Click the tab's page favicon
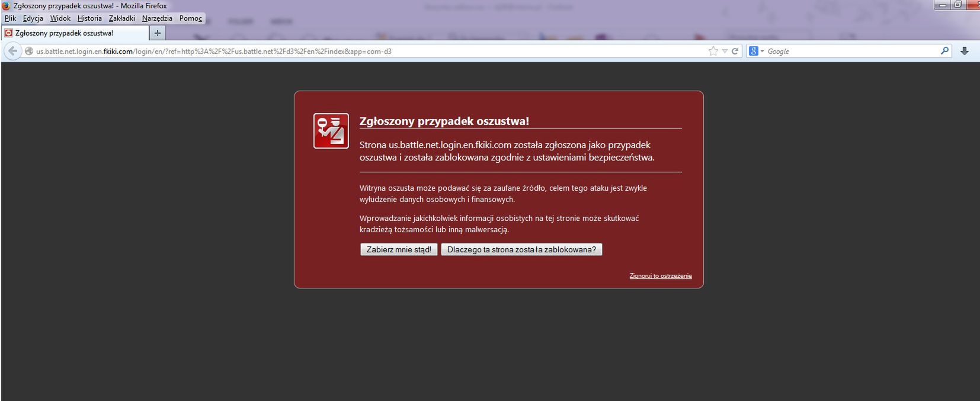 coord(9,33)
